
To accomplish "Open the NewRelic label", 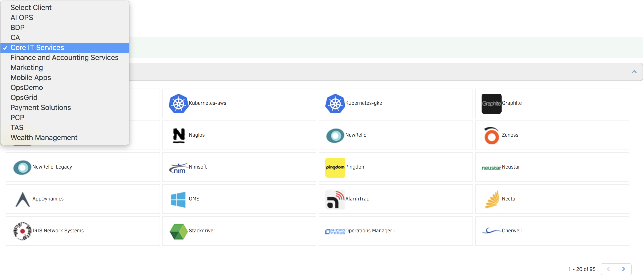I will click(356, 135).
